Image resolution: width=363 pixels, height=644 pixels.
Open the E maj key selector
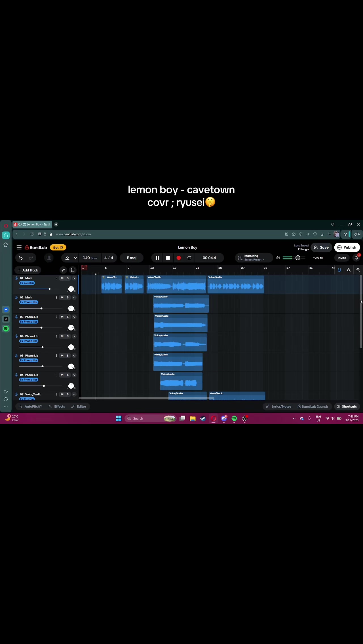(x=132, y=258)
